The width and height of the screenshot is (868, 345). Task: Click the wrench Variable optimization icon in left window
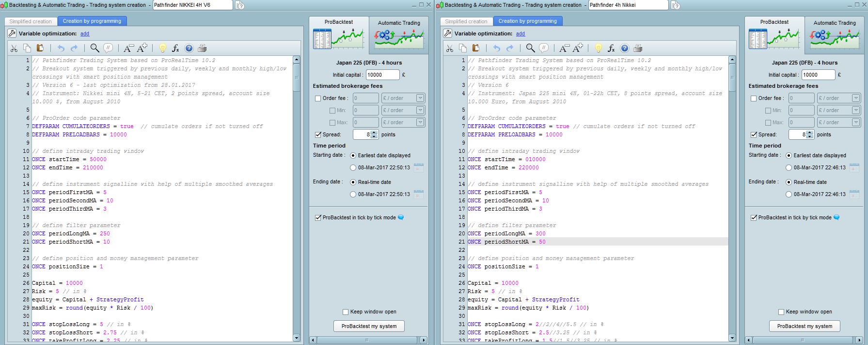pos(12,33)
